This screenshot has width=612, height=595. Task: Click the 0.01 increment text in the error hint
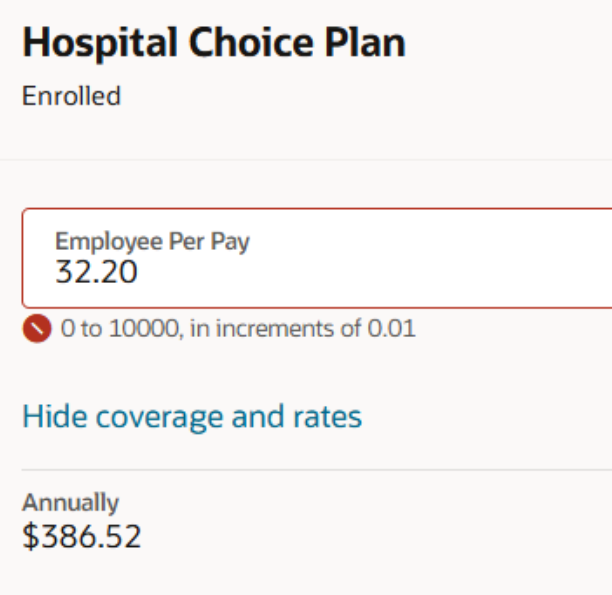(x=391, y=328)
